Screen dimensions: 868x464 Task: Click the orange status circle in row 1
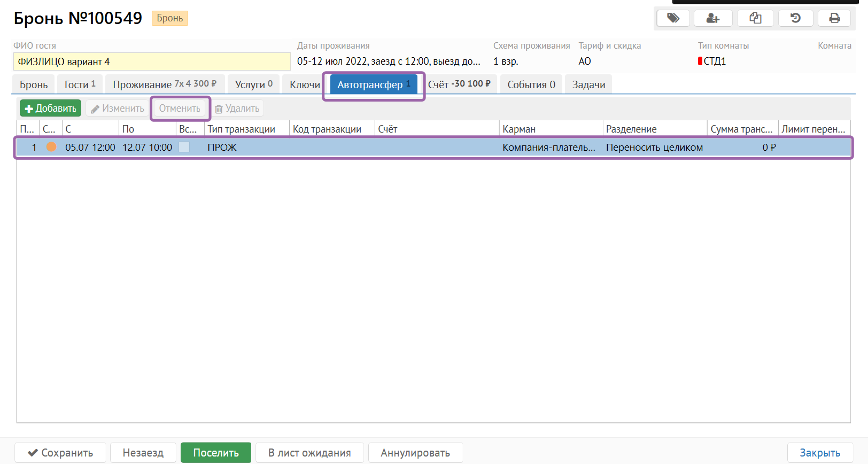[x=51, y=147]
